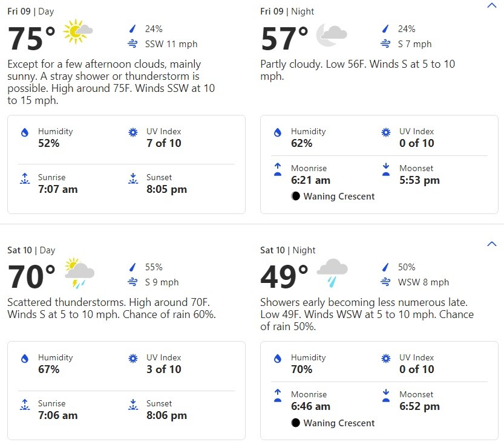The width and height of the screenshot is (504, 445).
Task: Click the Fri 09 Day humidity droplet icon
Action: point(25,132)
